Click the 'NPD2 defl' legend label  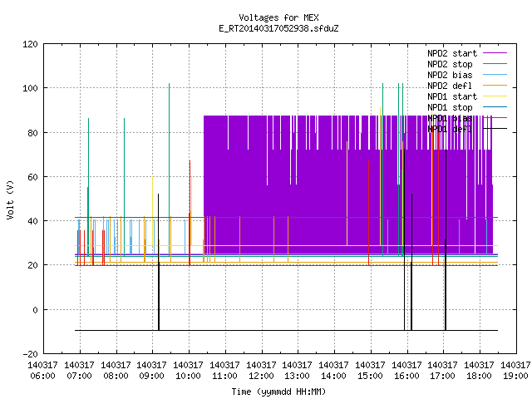pos(450,86)
